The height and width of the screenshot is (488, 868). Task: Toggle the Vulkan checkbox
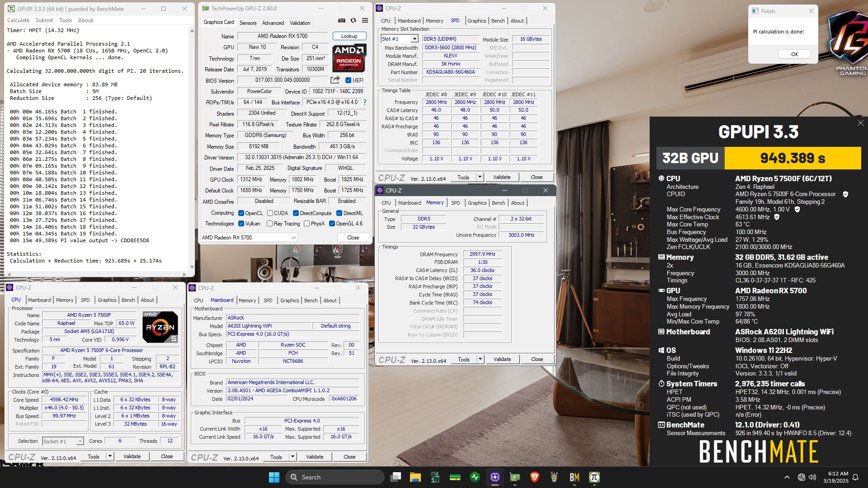(241, 224)
